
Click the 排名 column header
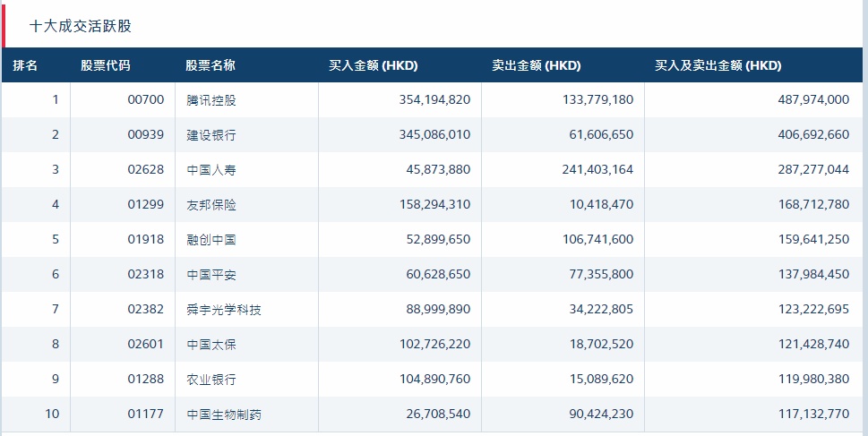[x=25, y=65]
